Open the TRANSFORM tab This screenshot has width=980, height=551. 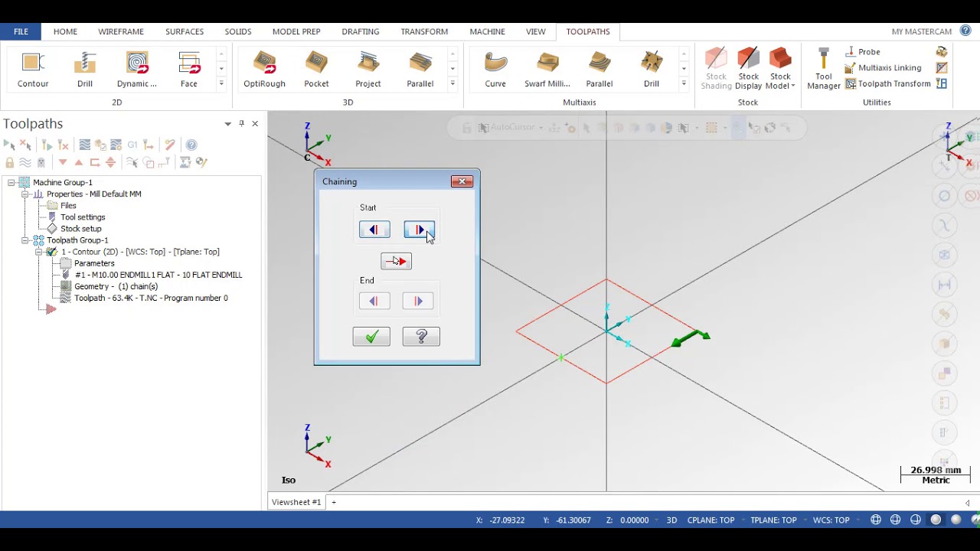pos(424,31)
